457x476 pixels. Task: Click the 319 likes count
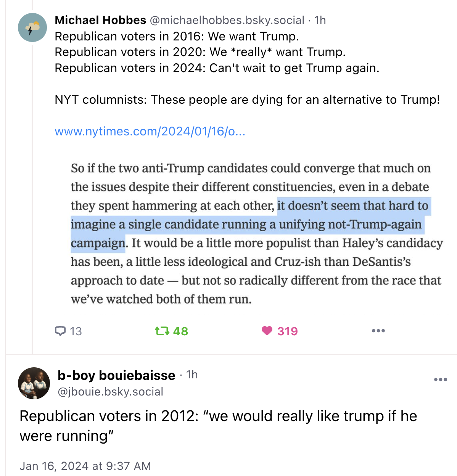(288, 331)
